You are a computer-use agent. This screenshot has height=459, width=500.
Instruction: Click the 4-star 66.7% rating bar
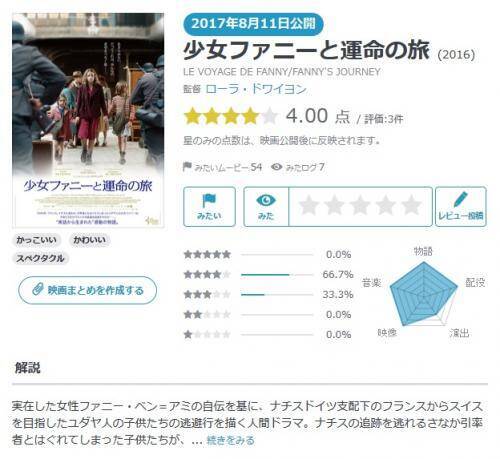[277, 275]
